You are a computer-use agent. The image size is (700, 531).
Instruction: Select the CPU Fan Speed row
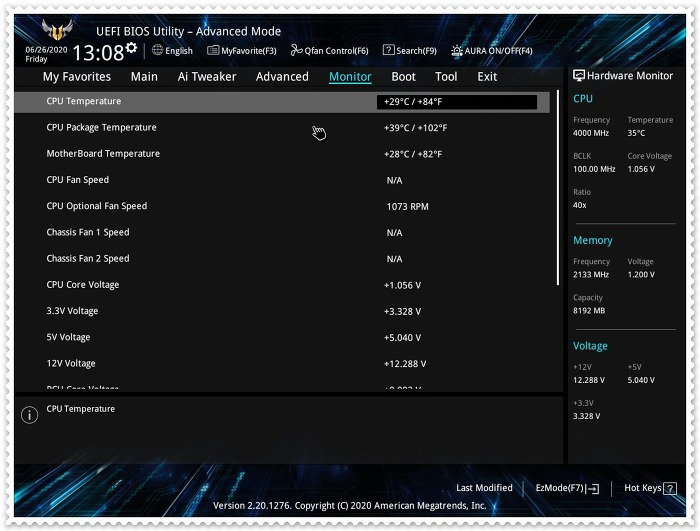(282, 180)
